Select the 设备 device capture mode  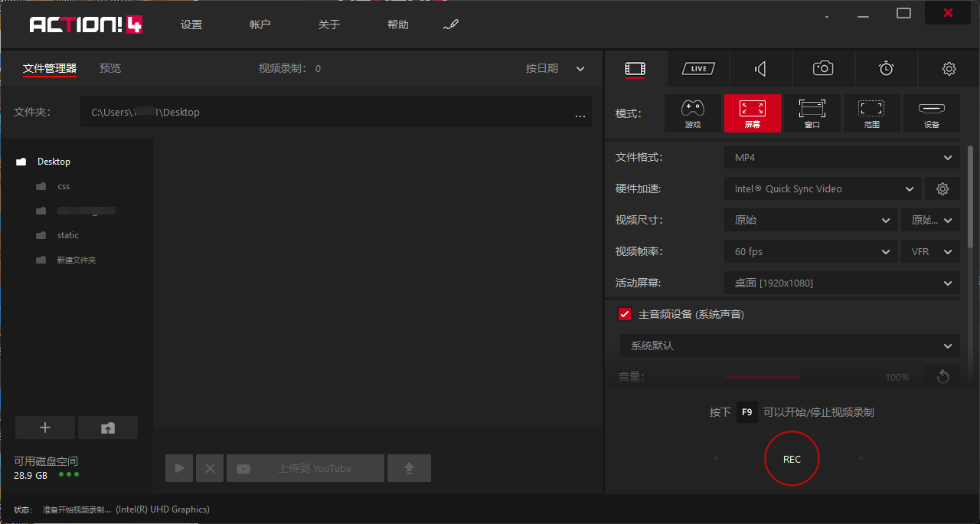click(x=931, y=113)
